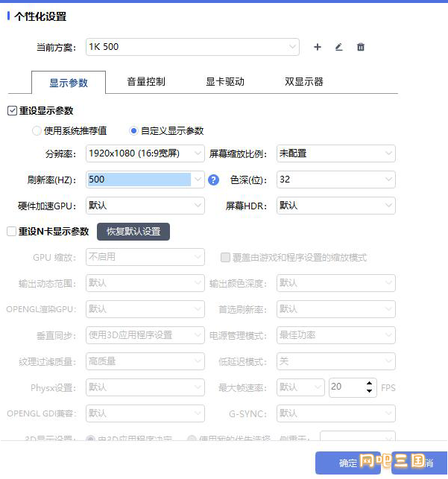Enable 重设N卡显示参数 checkbox
Viewport: 448px width, 479px height.
(x=12, y=231)
